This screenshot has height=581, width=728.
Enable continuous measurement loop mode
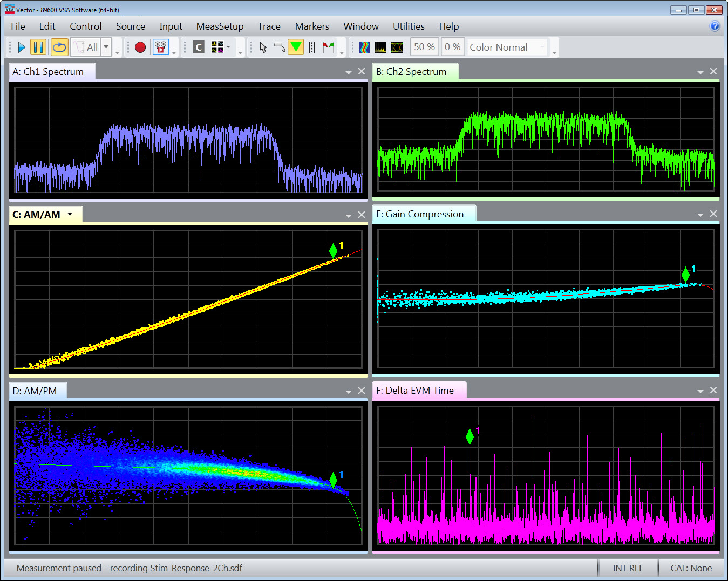[x=59, y=47]
